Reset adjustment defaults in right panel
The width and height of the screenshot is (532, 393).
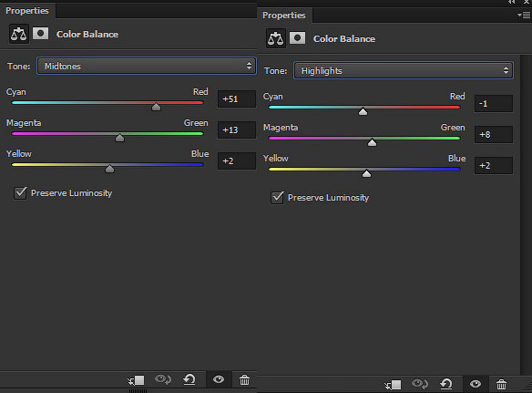pyautogui.click(x=446, y=384)
